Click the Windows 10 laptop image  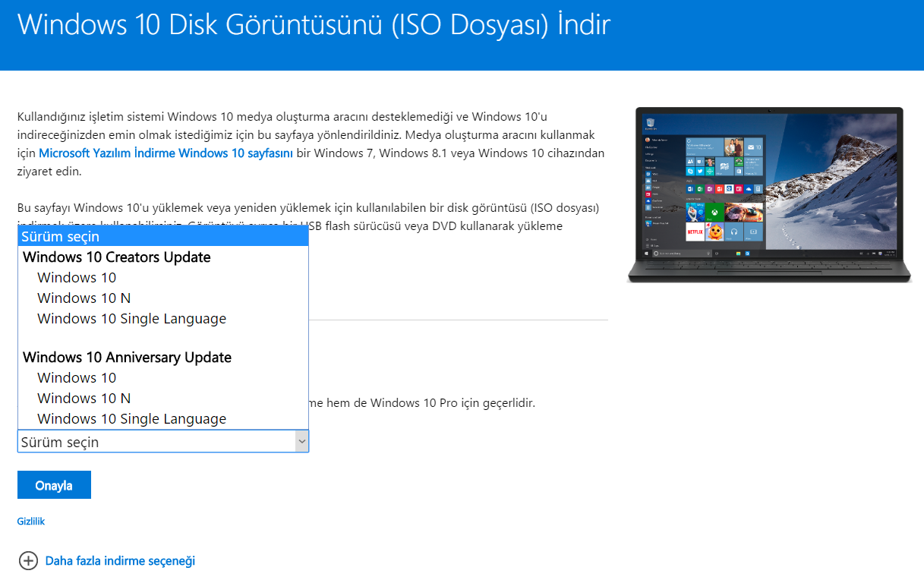coord(769,195)
